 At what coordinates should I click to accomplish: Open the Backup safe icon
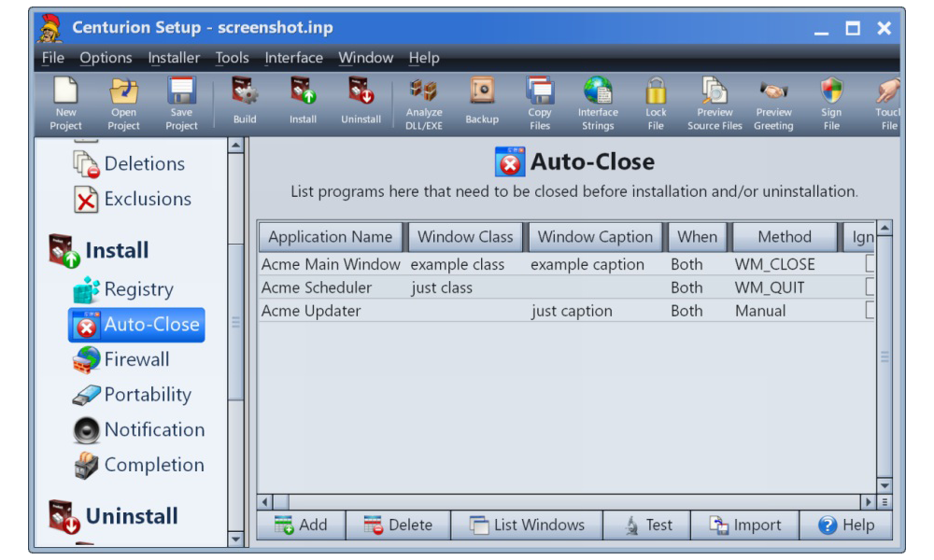click(482, 103)
